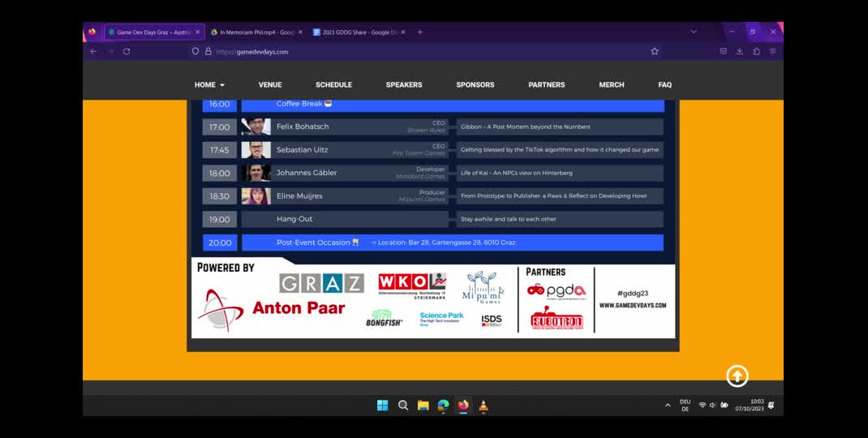868x438 pixels.
Task: Click the WKO Steiermark logo
Action: pyautogui.click(x=412, y=286)
